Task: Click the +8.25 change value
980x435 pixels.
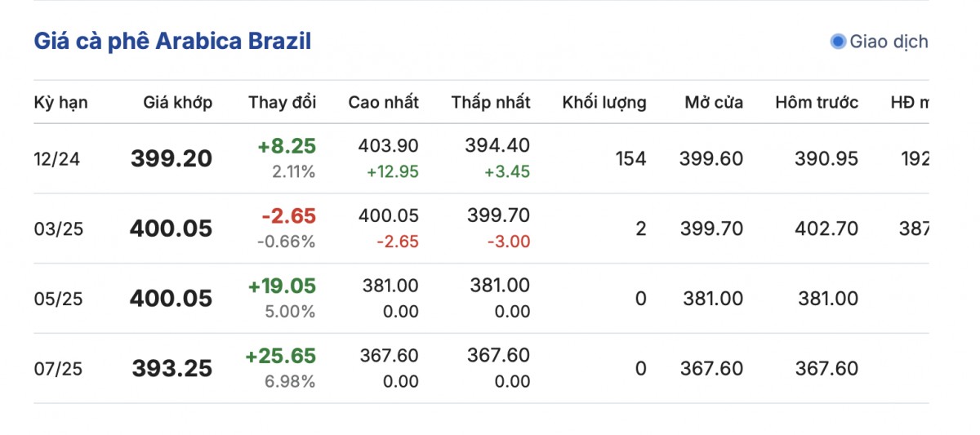Action: click(x=287, y=146)
